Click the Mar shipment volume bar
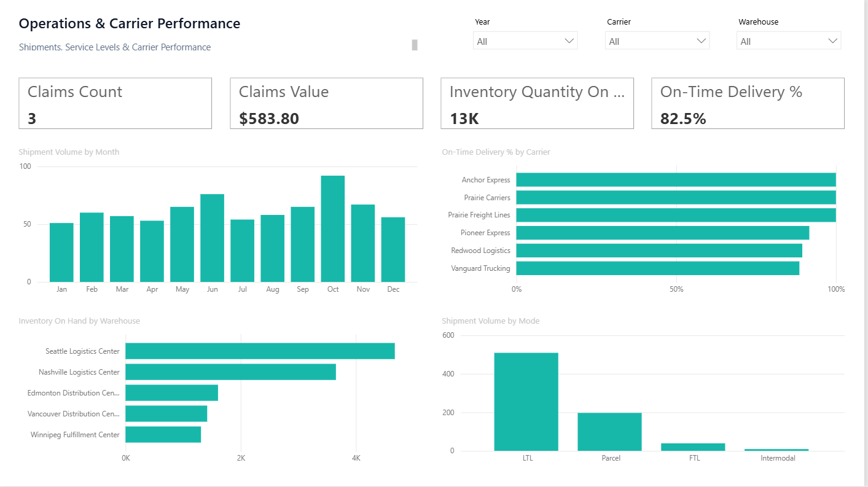The width and height of the screenshot is (868, 487). tap(122, 249)
